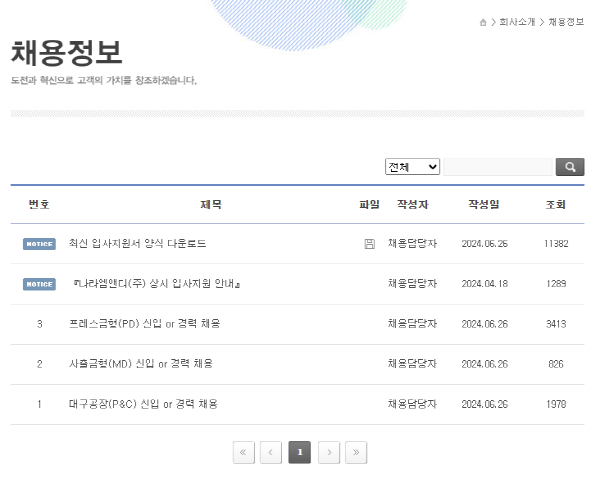Open the 사출금형(MD) 신입 or 경력 채용 post
This screenshot has height=477, width=600.
pyautogui.click(x=140, y=364)
